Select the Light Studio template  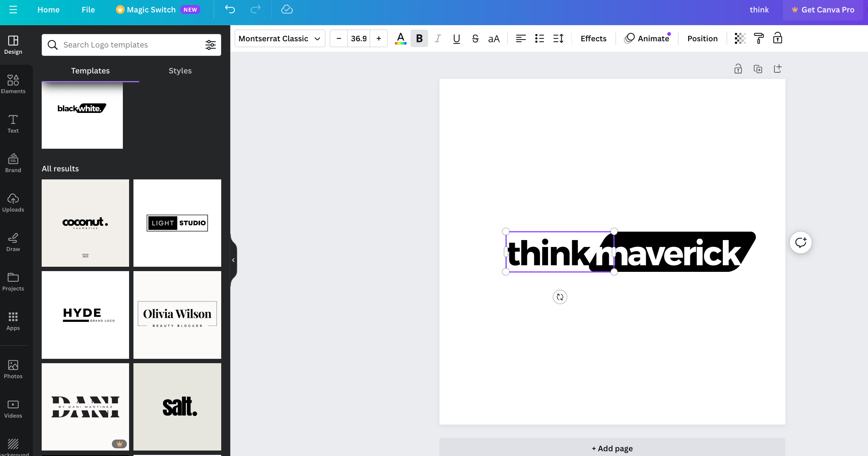click(x=177, y=223)
